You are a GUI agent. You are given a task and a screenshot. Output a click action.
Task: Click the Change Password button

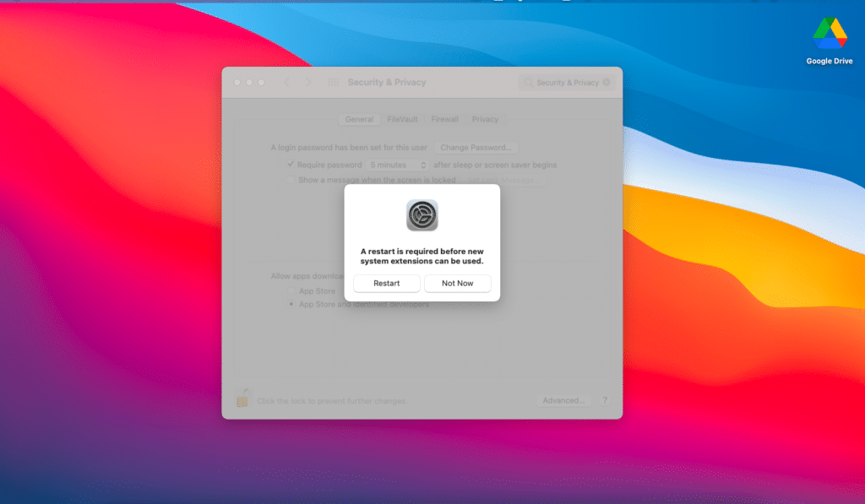[x=476, y=147]
